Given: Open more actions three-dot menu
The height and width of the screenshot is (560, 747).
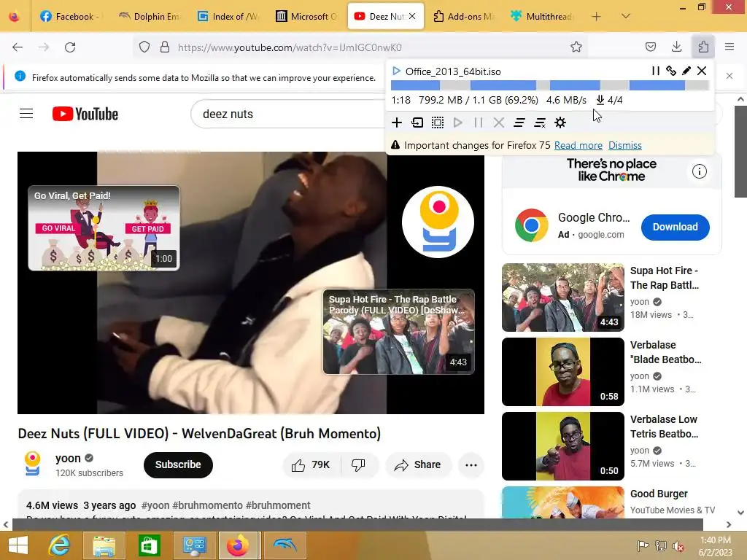Looking at the screenshot, I should tap(471, 464).
